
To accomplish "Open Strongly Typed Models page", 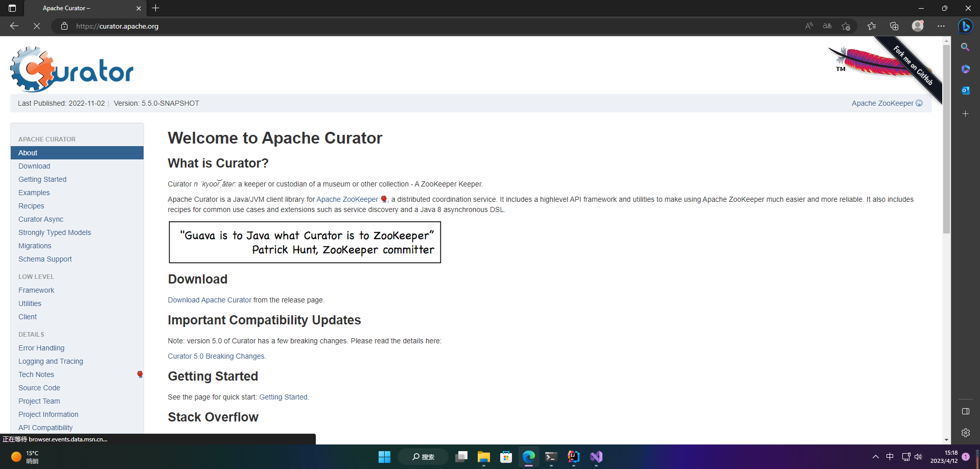I will [x=55, y=232].
